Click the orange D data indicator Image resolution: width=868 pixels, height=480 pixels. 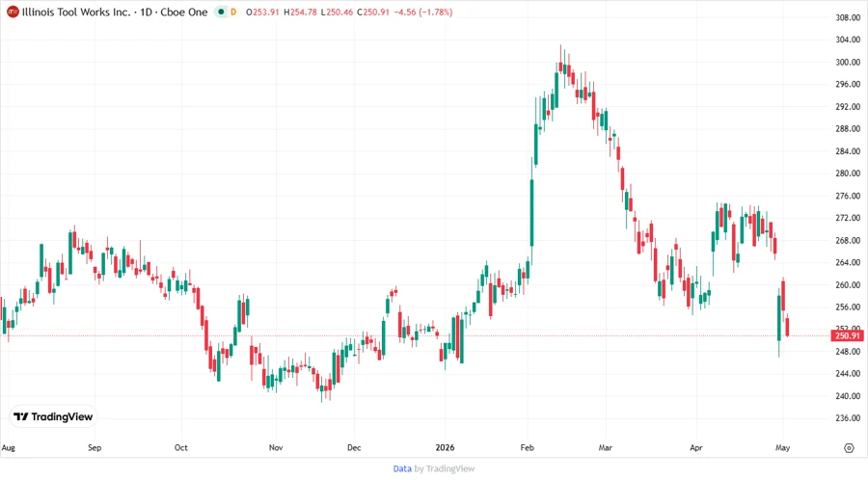click(233, 12)
